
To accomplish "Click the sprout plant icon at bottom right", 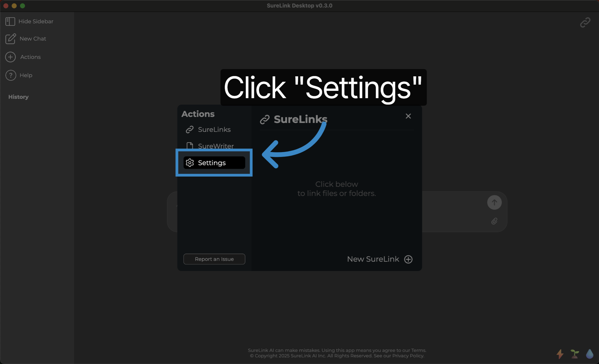I will point(575,354).
